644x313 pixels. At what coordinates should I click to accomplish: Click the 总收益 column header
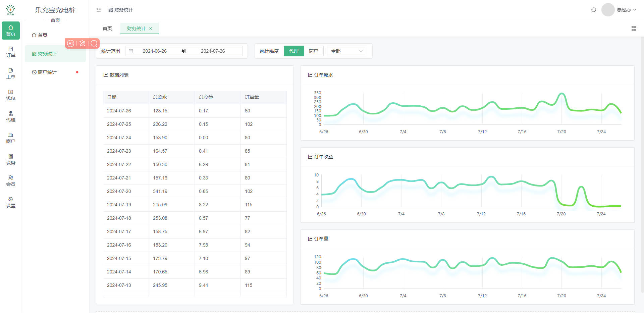click(218, 97)
